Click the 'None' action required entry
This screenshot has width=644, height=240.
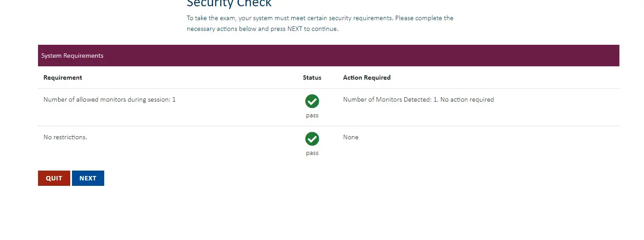pyautogui.click(x=351, y=137)
